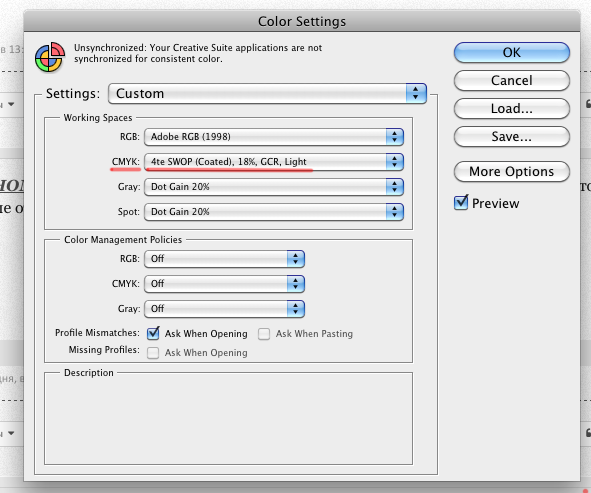Viewport: 591px width, 493px height.
Task: Open the Spot Dot Gain 20% dropdown
Action: click(274, 212)
